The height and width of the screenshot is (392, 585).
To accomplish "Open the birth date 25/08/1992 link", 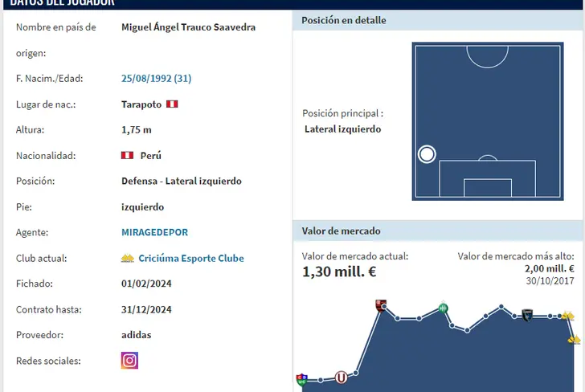I will point(156,79).
